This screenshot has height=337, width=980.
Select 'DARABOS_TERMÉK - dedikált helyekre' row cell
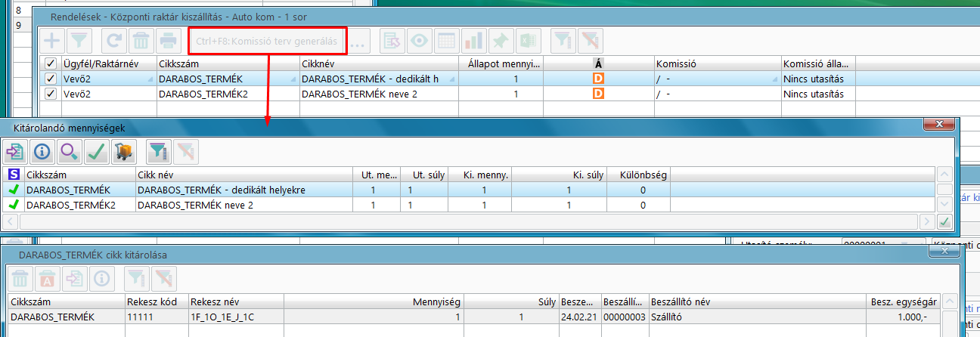coord(244,190)
